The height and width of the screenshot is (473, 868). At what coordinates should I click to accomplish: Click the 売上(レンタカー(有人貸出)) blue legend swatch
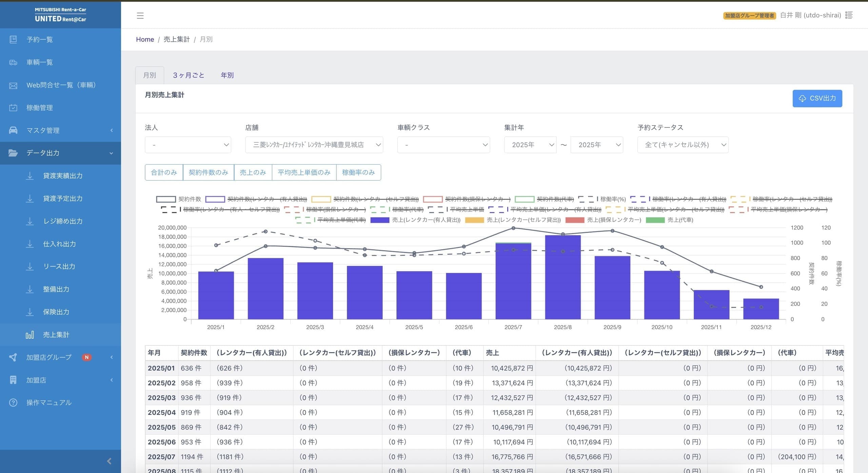tap(379, 220)
